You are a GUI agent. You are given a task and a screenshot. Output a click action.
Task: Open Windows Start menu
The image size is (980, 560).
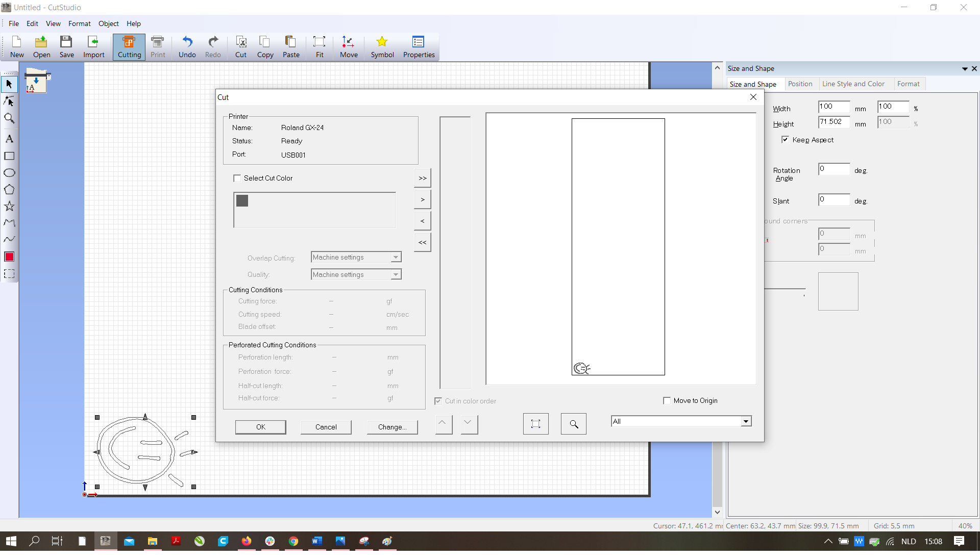[11, 541]
